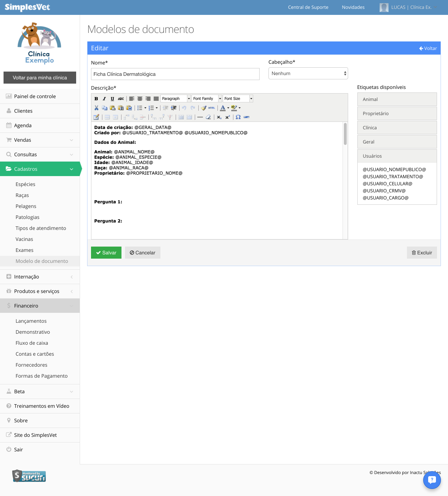Apply italic formatting in the editor
Screen dimensions: 448x496
[x=104, y=99]
